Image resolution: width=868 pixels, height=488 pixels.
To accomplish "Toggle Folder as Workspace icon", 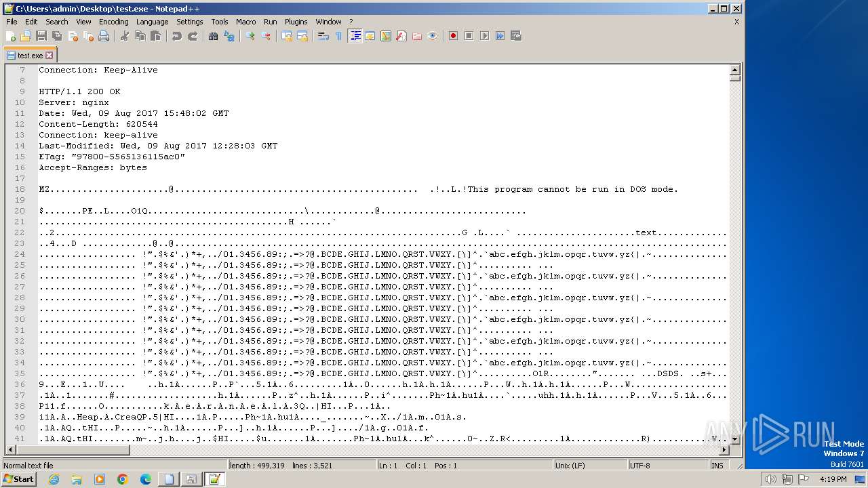I will (x=417, y=36).
